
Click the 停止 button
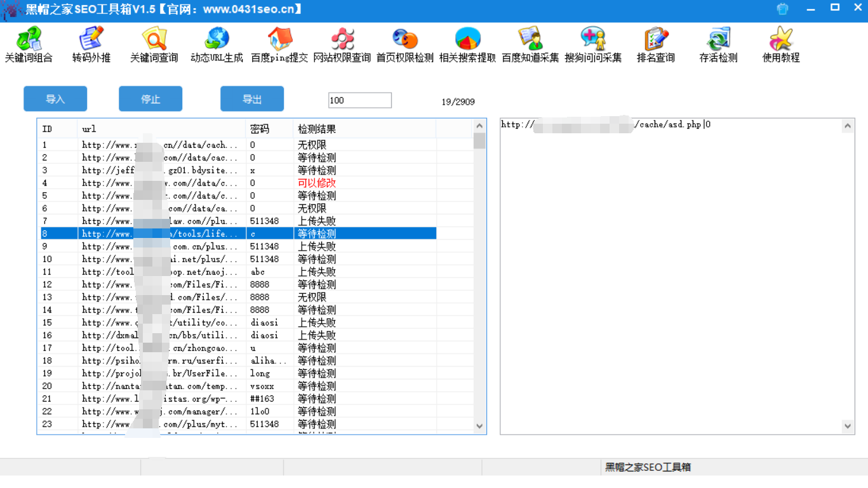[150, 99]
